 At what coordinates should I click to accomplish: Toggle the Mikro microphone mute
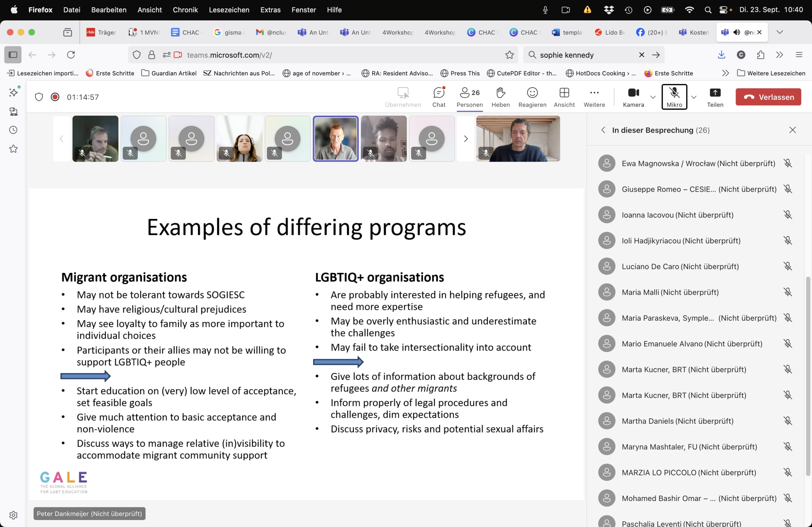(674, 97)
